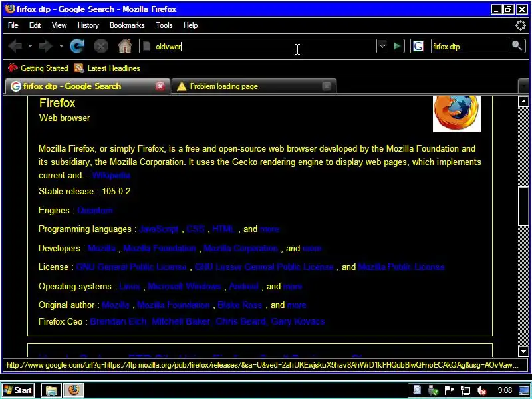This screenshot has width=532, height=399.
Task: Open the list all tabs dropdown
Action: pyautogui.click(x=524, y=86)
